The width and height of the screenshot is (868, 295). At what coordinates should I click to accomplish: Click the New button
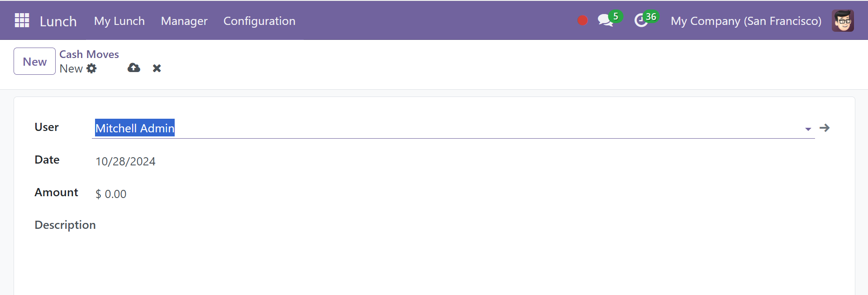click(x=35, y=61)
